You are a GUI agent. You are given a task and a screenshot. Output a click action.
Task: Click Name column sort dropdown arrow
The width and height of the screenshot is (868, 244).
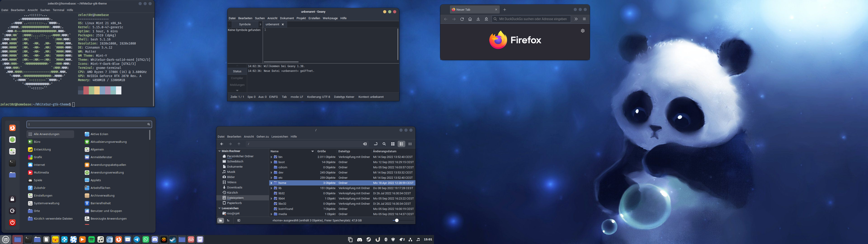(312, 151)
